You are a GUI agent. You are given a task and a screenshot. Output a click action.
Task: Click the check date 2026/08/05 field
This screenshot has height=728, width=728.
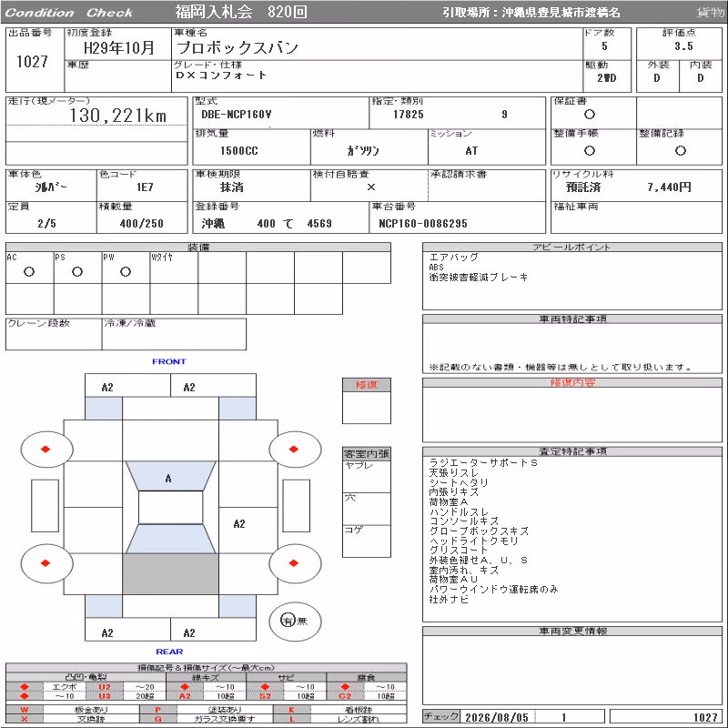pyautogui.click(x=497, y=717)
